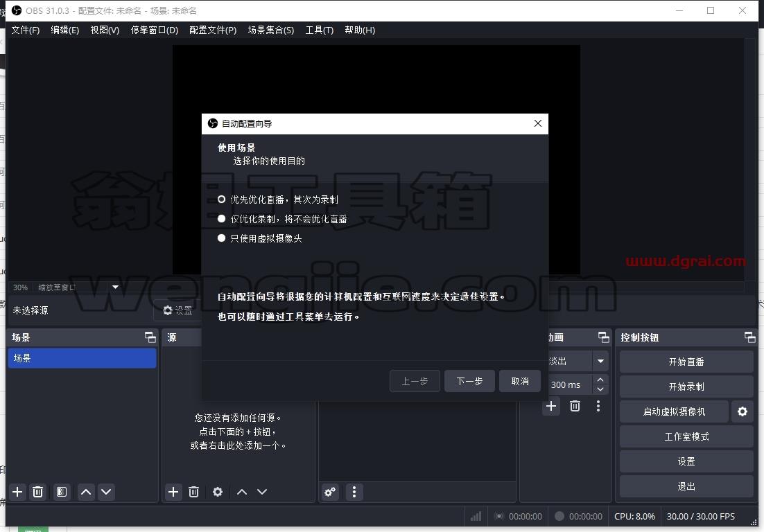Screen dimensions: 764x532
Task: Select the 场景 item in scenes list
Action: click(82, 358)
